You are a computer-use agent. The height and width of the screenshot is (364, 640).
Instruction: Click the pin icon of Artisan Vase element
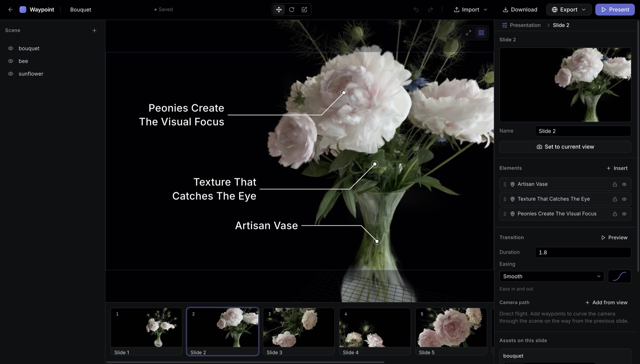[x=513, y=184]
